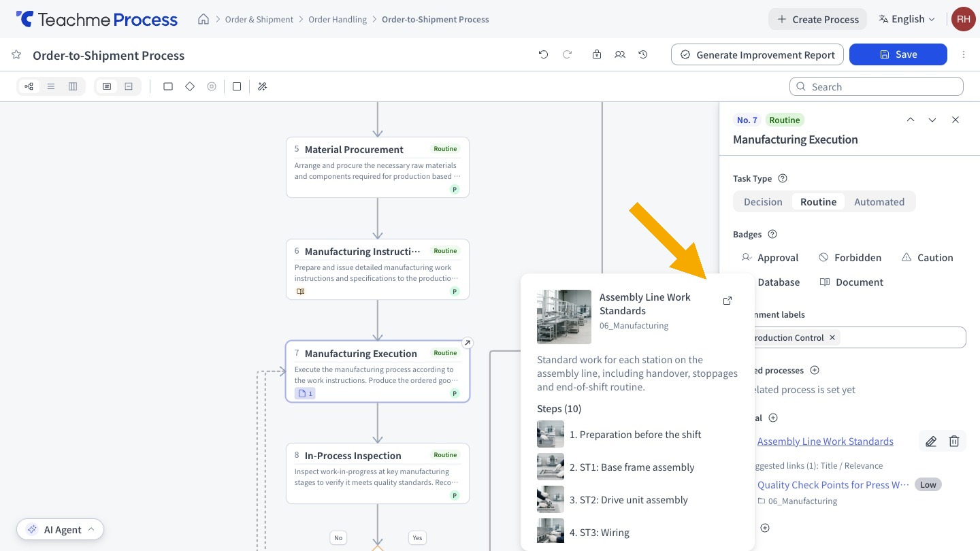Undo the last edit

543,54
